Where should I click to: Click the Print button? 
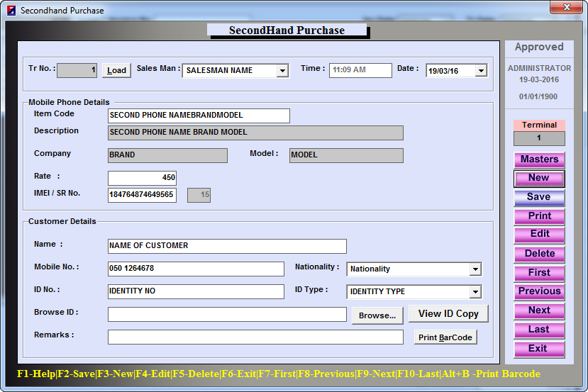pyautogui.click(x=539, y=216)
